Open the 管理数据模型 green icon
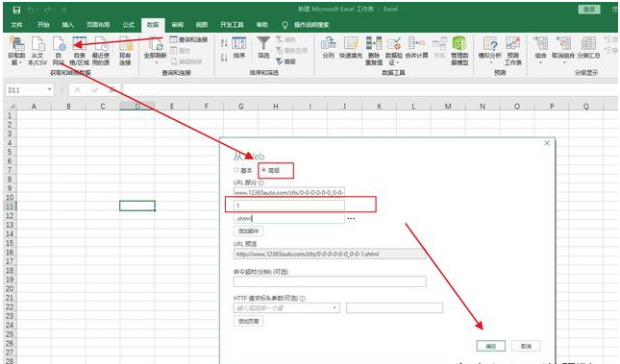 pos(459,51)
